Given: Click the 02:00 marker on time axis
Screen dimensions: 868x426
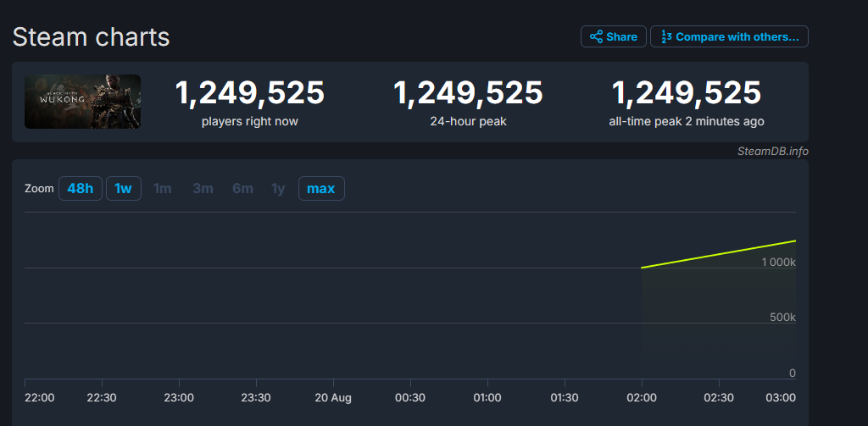Looking at the screenshot, I should pyautogui.click(x=642, y=397).
